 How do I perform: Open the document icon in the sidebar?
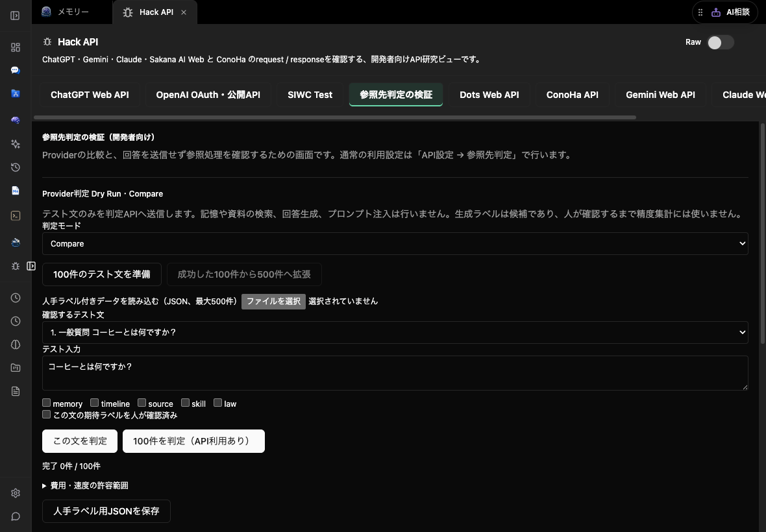coord(15,391)
